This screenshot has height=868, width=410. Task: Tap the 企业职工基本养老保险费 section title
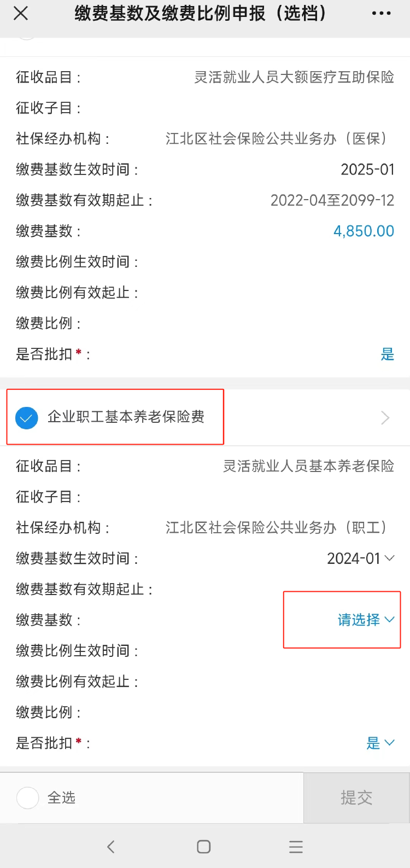pyautogui.click(x=126, y=417)
